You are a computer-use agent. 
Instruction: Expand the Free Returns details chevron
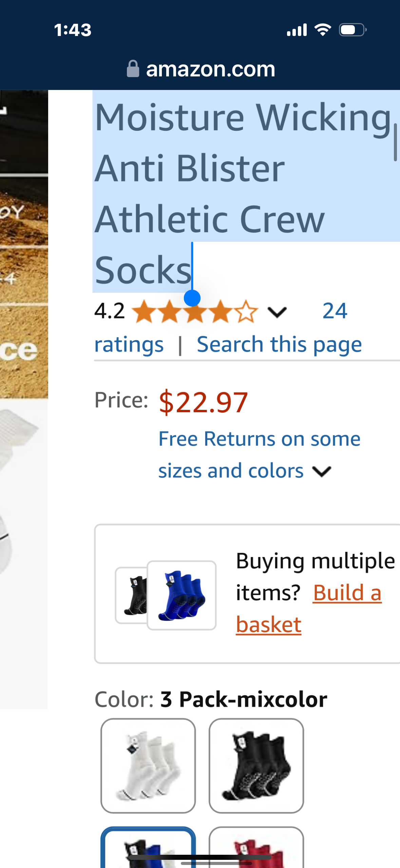tap(321, 471)
